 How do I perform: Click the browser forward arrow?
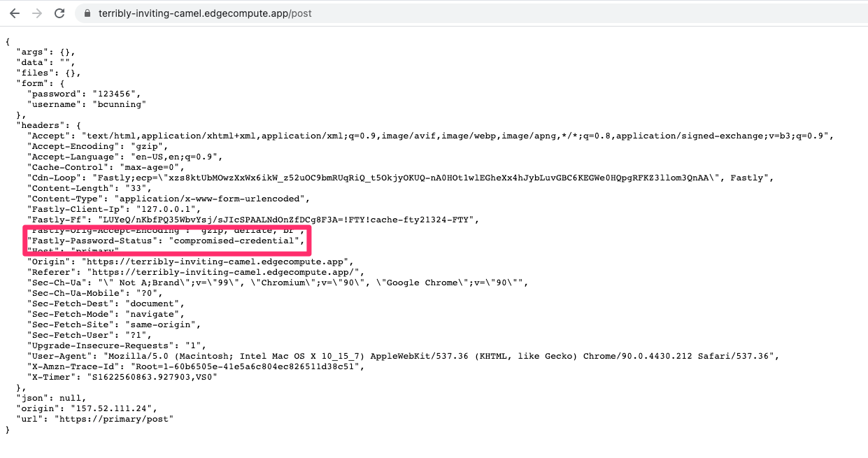point(37,13)
